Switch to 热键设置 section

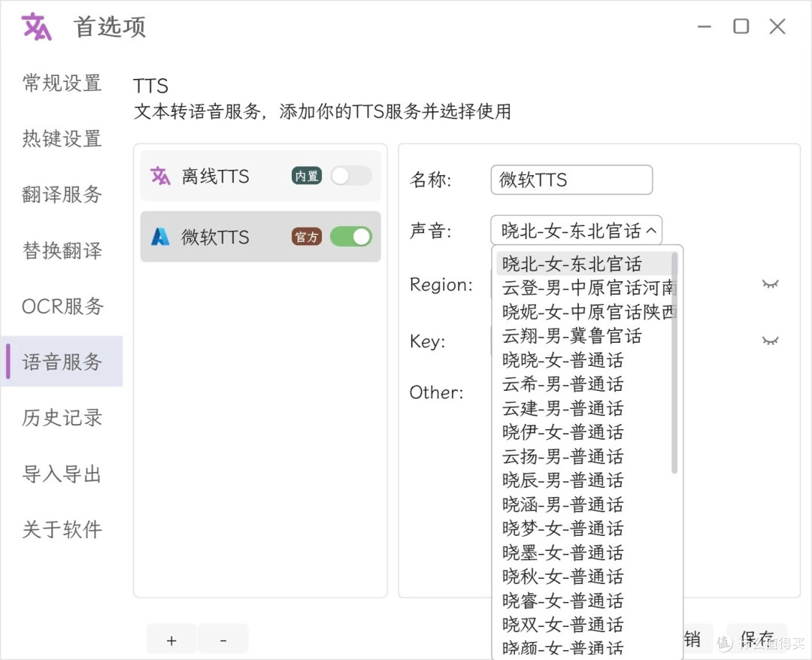click(62, 139)
